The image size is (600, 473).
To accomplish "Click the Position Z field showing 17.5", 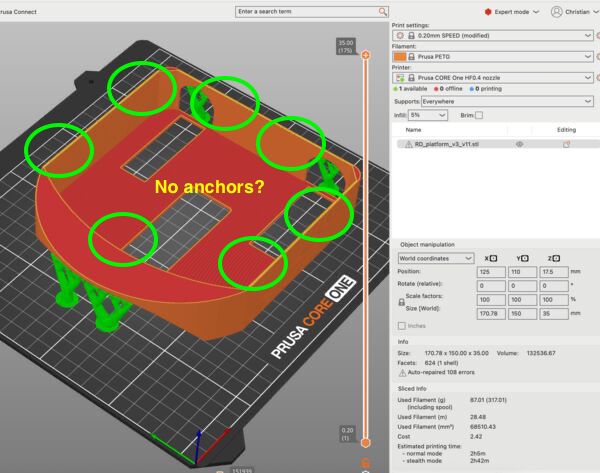I will (x=554, y=272).
